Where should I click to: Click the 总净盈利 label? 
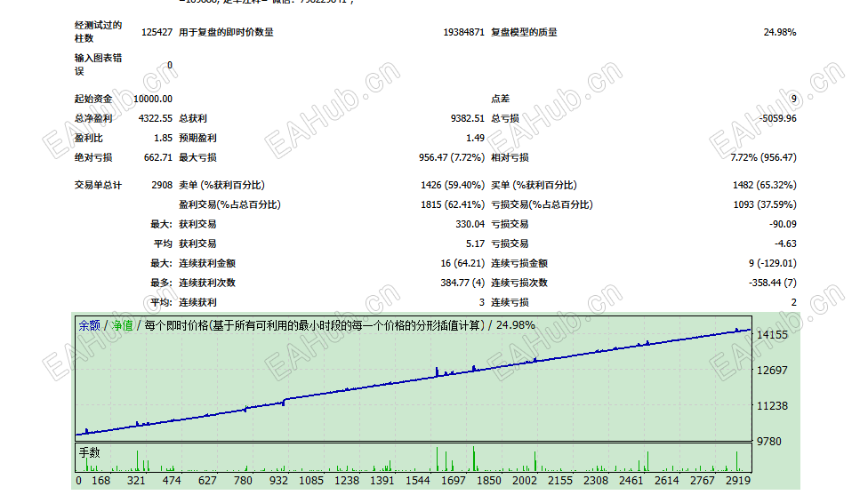pyautogui.click(x=93, y=118)
